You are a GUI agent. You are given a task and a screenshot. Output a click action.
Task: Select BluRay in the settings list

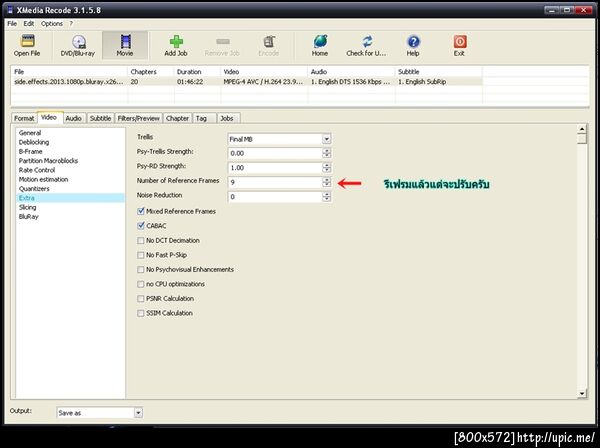tap(29, 217)
